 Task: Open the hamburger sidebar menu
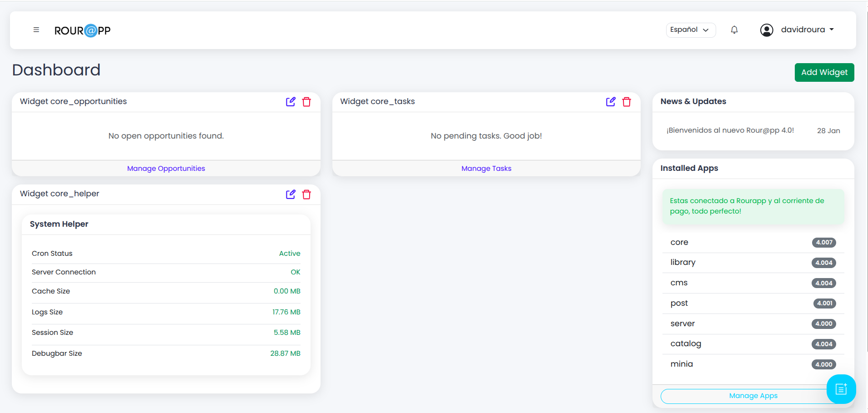pos(36,30)
